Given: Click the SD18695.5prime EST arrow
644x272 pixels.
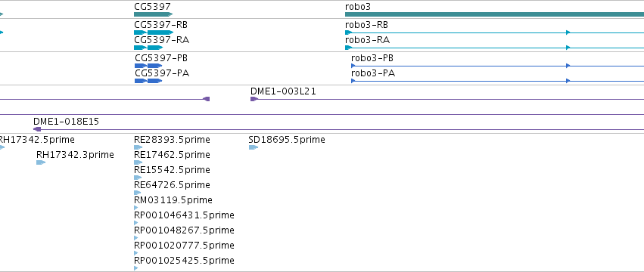Looking at the screenshot, I should [254, 147].
